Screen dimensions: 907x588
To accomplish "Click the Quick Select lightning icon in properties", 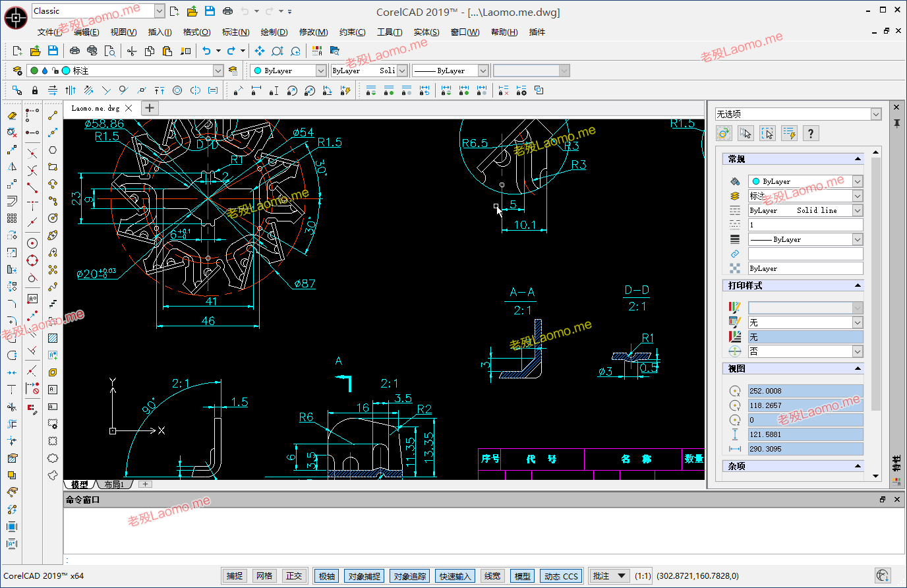I will 789,133.
